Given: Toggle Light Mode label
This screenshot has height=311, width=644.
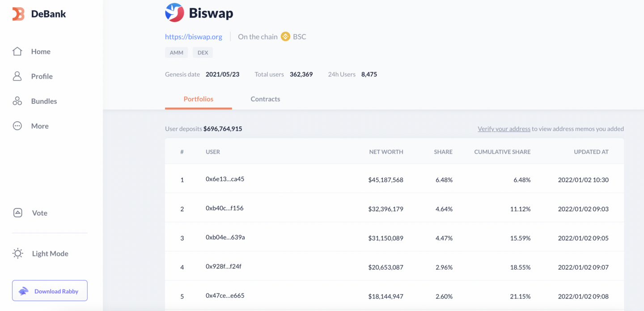Looking at the screenshot, I should click(50, 253).
